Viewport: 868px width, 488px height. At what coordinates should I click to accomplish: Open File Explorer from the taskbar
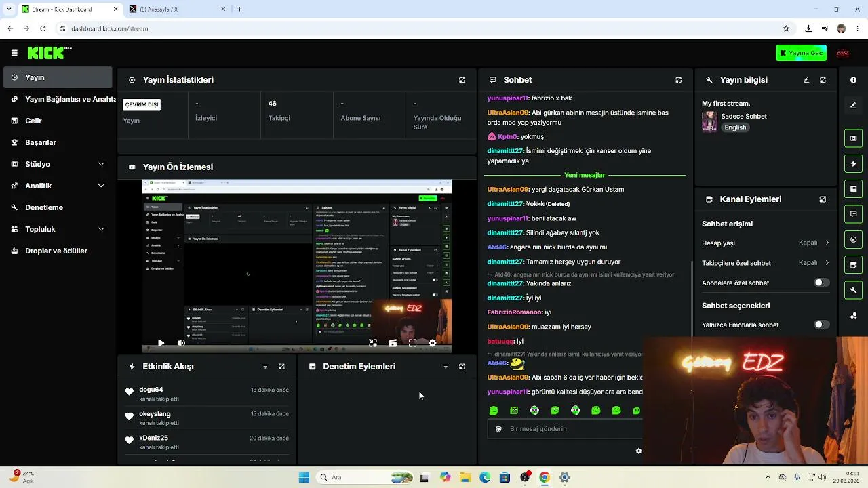tap(465, 477)
